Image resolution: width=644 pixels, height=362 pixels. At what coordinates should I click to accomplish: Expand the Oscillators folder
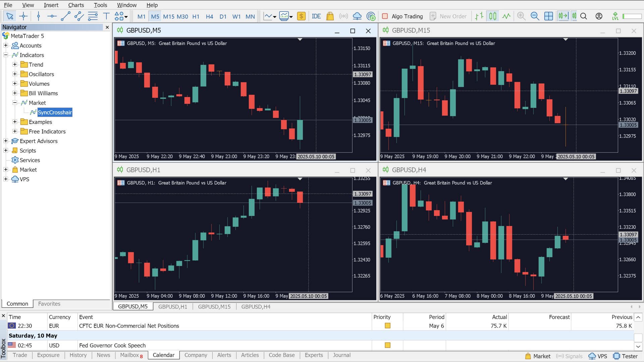click(15, 74)
